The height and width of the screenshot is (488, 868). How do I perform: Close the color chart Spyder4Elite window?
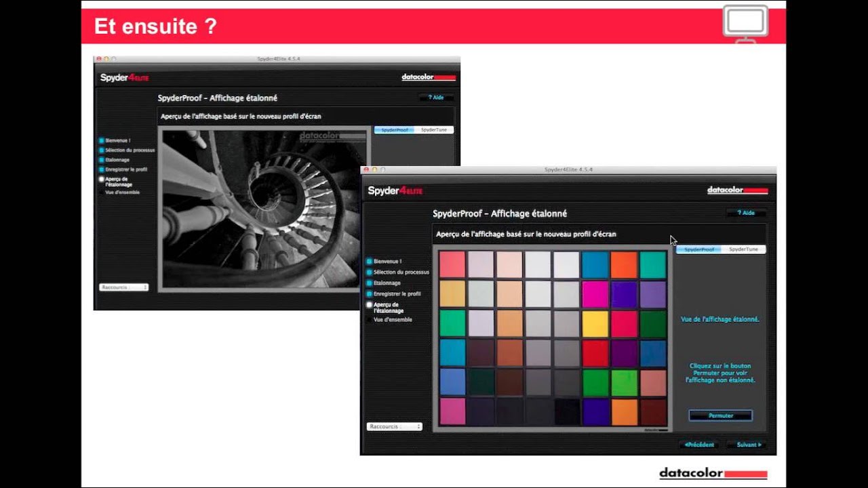(x=366, y=169)
